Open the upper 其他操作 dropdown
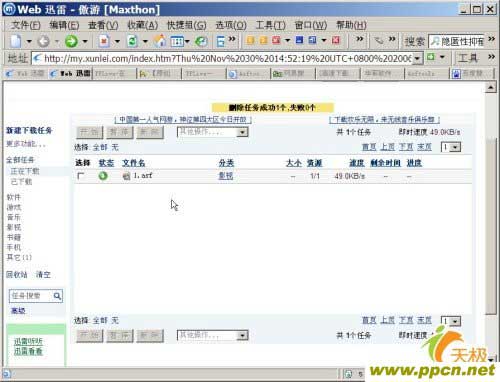The width and height of the screenshot is (500, 382). point(212,132)
